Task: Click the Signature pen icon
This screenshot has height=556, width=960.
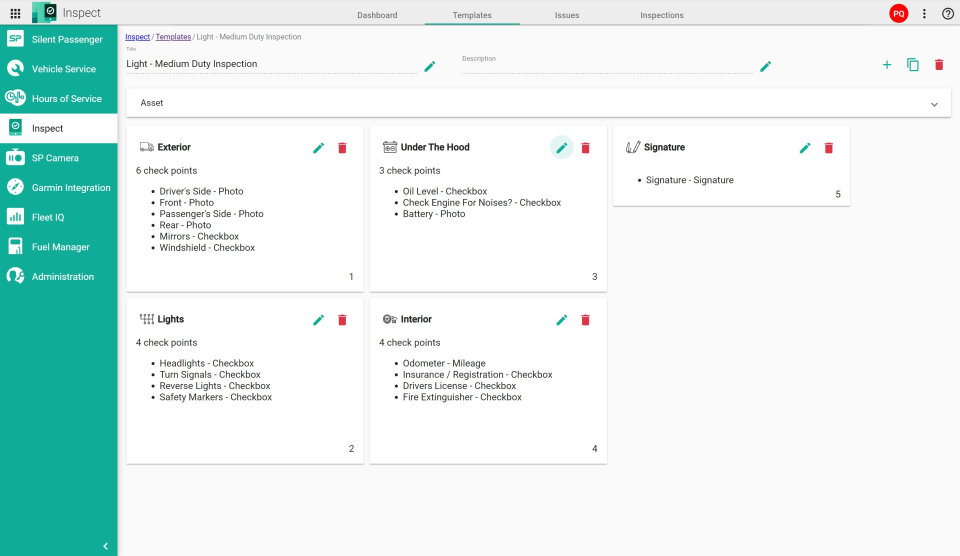Action: pos(633,147)
